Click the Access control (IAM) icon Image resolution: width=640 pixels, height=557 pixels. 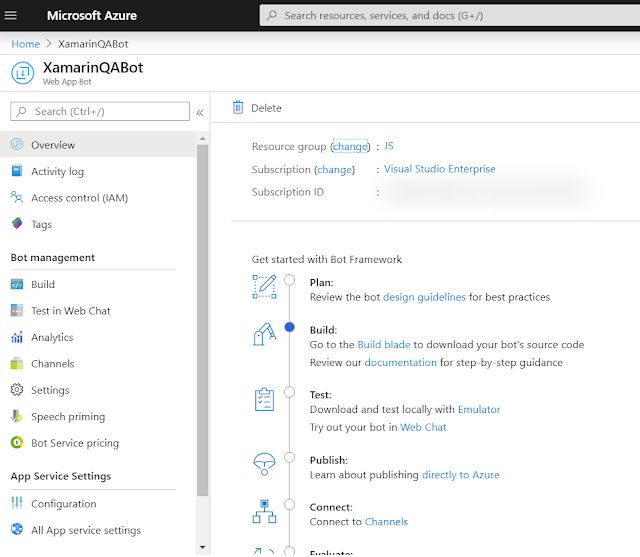tap(17, 198)
